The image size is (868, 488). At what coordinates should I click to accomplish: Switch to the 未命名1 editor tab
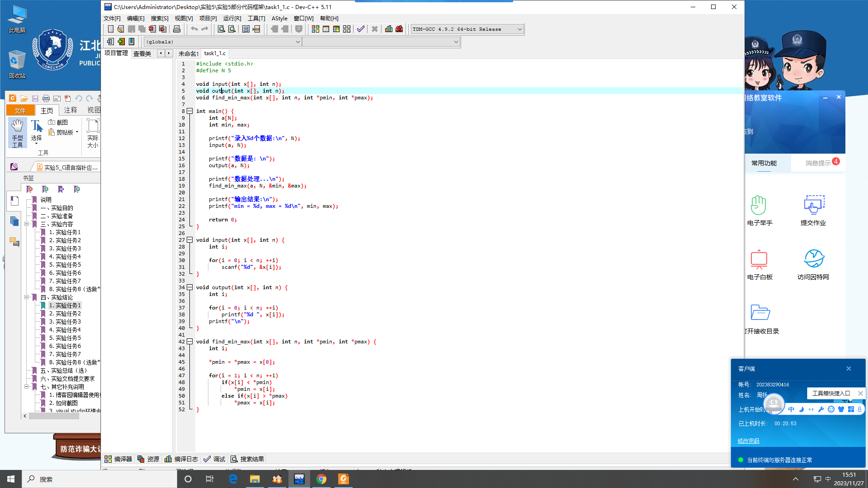click(x=188, y=53)
